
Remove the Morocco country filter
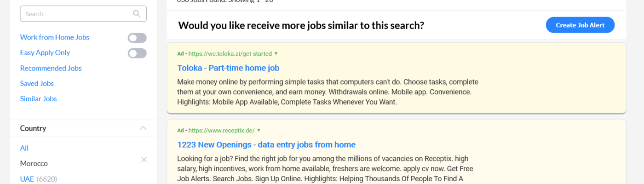tap(144, 160)
